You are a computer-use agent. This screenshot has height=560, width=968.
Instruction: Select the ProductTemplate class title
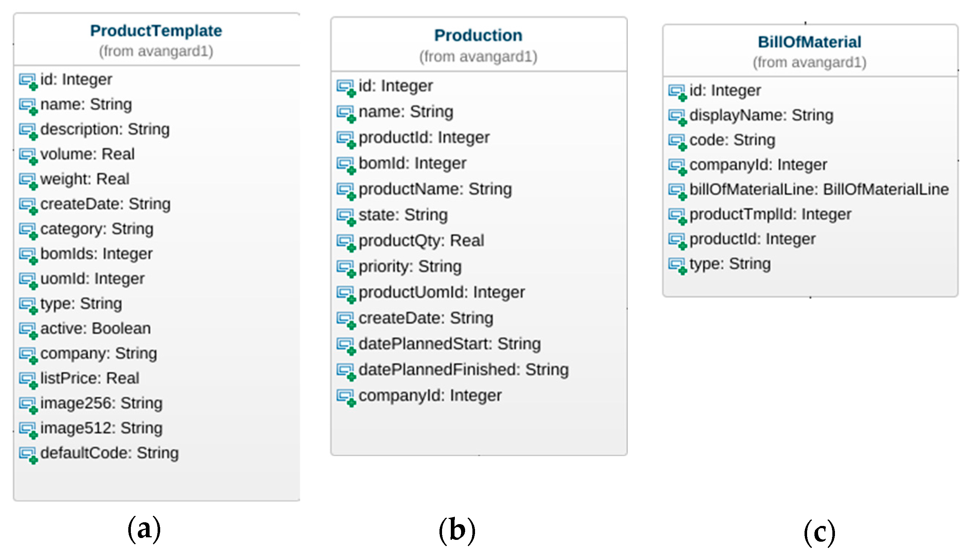point(156,31)
